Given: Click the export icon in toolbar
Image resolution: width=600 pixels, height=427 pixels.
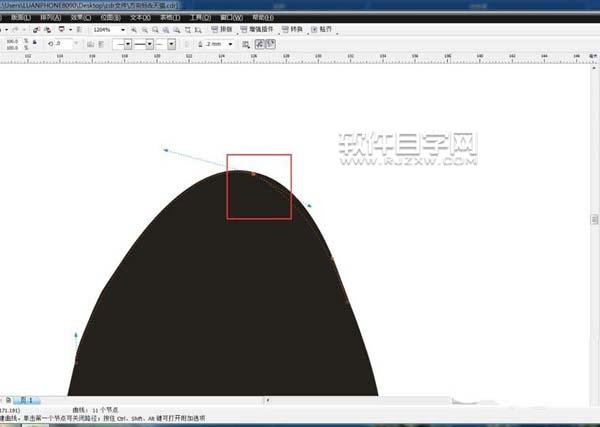Looking at the screenshot, I should (48, 29).
